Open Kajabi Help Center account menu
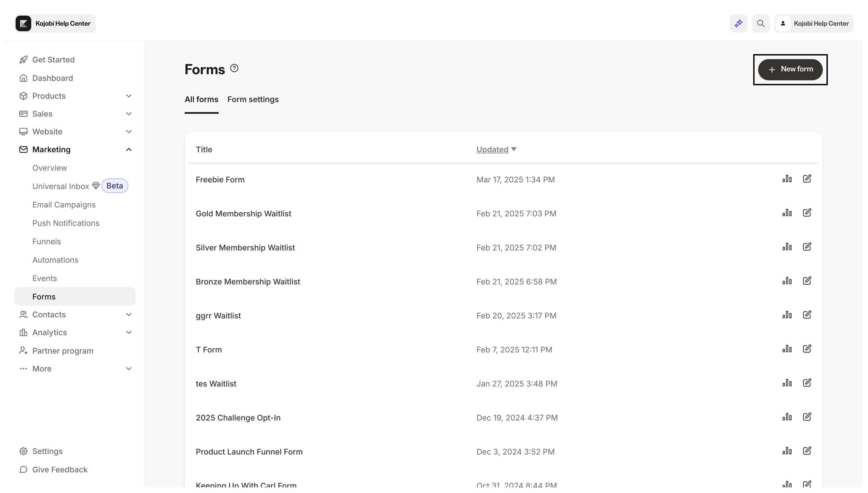The image size is (868, 493). point(814,23)
